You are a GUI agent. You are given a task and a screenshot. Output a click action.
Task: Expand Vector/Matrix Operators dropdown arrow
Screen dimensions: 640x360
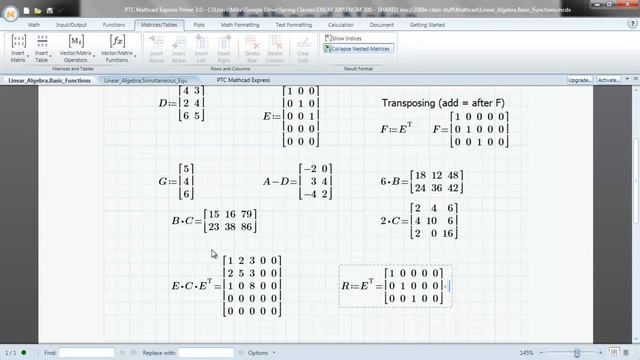94,56
